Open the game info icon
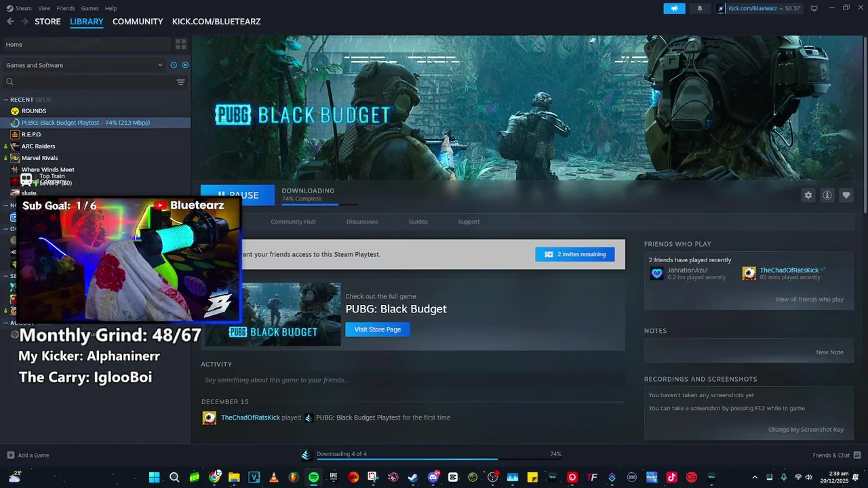The height and width of the screenshot is (488, 868). (827, 195)
